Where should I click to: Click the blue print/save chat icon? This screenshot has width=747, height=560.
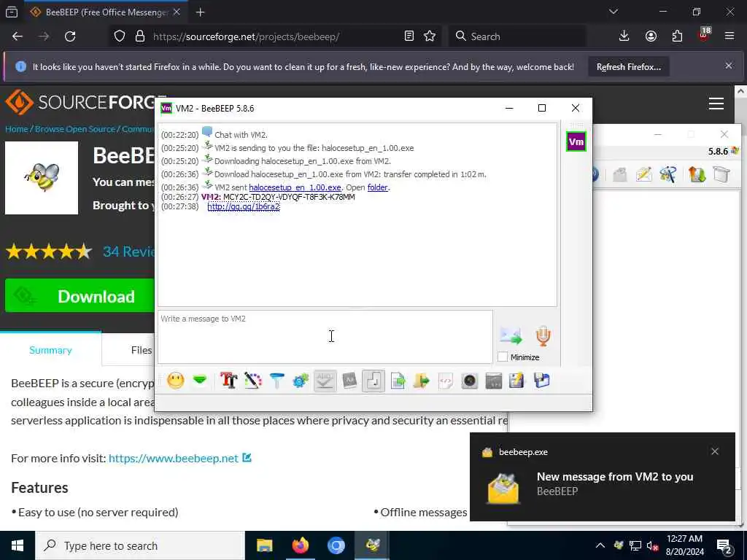pyautogui.click(x=542, y=381)
